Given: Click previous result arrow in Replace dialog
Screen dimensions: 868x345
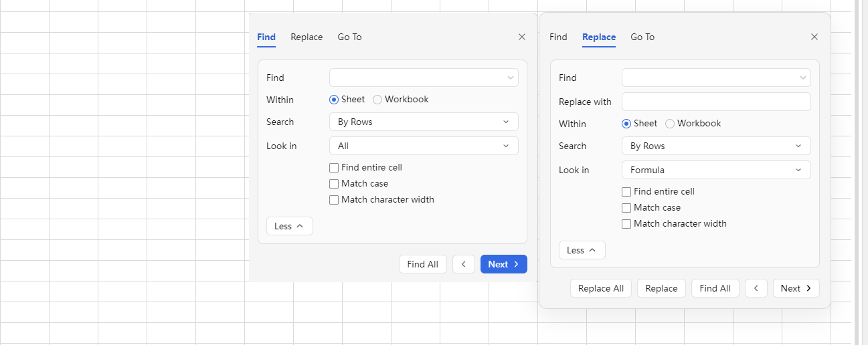Looking at the screenshot, I should click(x=756, y=288).
